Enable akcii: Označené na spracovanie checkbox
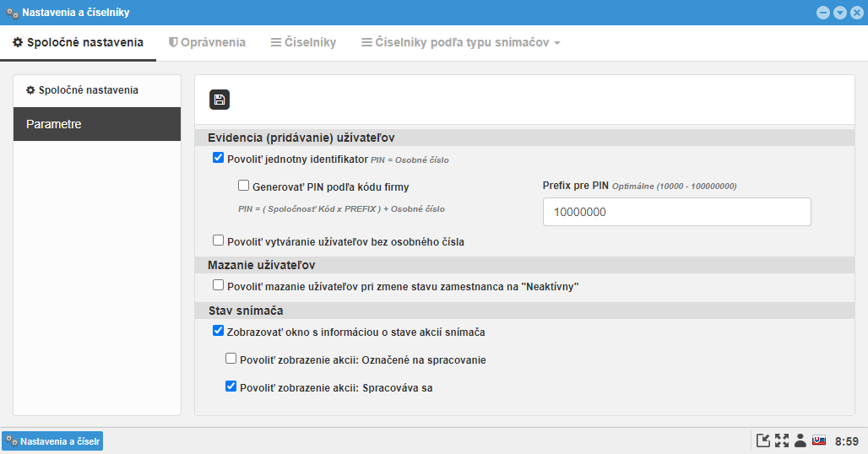 pos(231,359)
